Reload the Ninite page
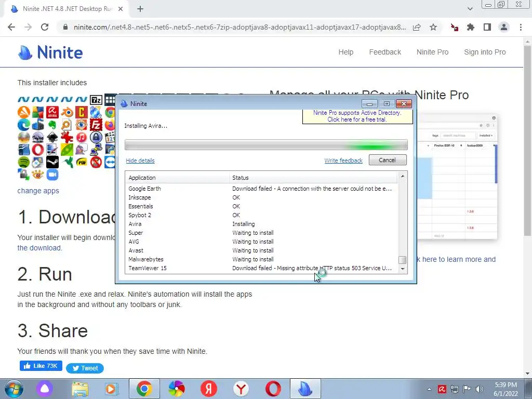This screenshot has height=399, width=532. [45, 27]
